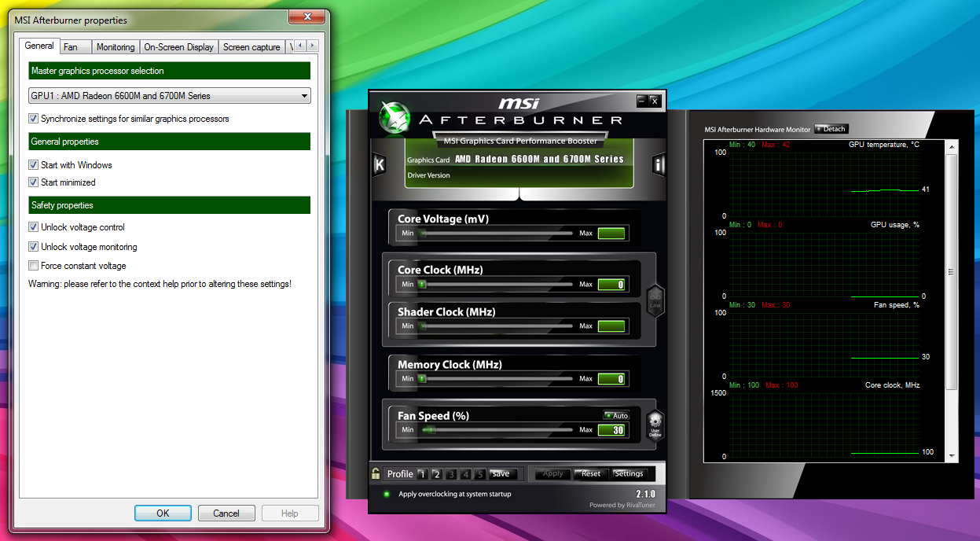
Task: Confirm the properties dialog with OK
Action: click(x=163, y=513)
